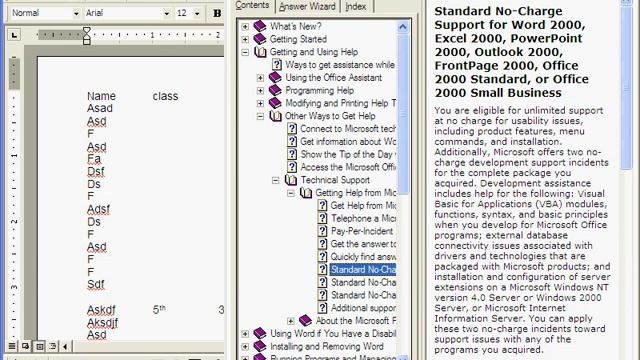Screen dimensions: 640x360
Task: Click the word class in document
Action: (165, 96)
